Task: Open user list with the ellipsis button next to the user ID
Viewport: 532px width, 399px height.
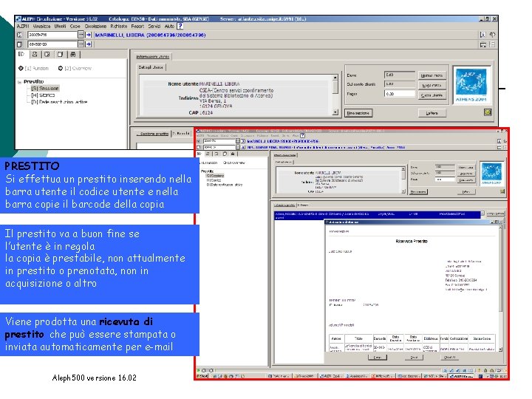Action: [x=81, y=35]
